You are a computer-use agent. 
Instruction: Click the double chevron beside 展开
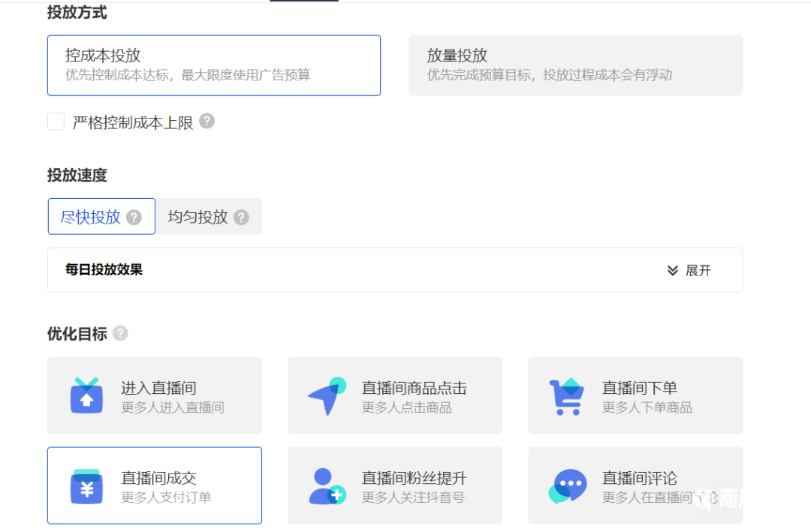[x=673, y=271]
